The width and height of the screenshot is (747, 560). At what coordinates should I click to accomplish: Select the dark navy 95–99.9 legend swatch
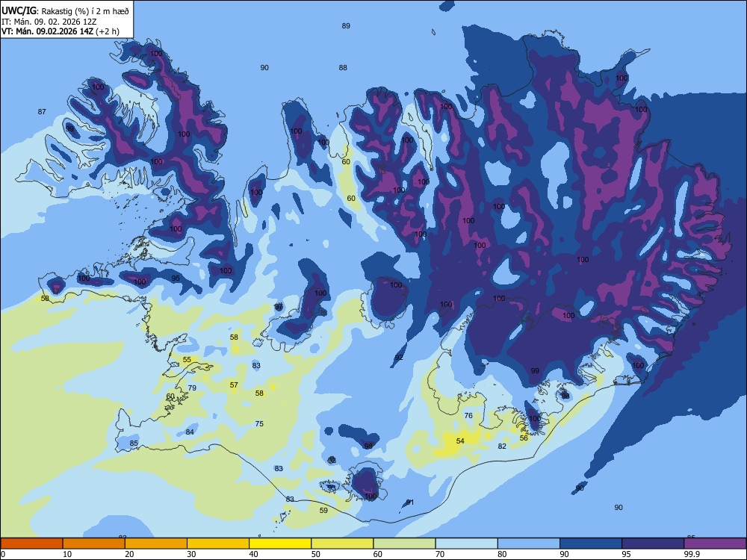653,544
